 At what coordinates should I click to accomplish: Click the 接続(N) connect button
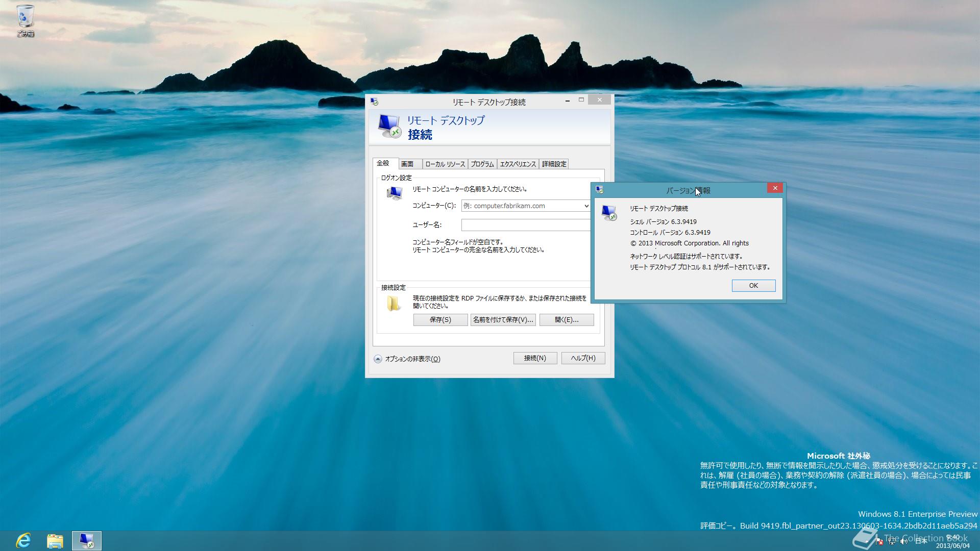pyautogui.click(x=535, y=358)
